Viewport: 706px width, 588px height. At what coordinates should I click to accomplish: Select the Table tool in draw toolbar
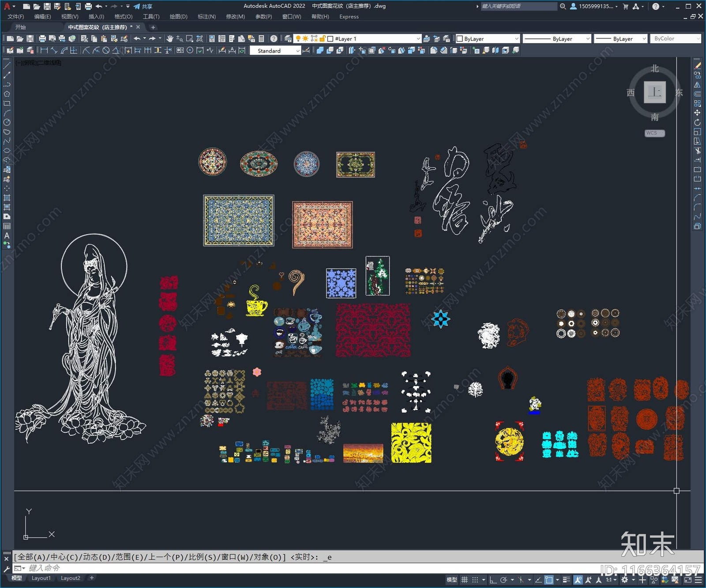click(7, 226)
